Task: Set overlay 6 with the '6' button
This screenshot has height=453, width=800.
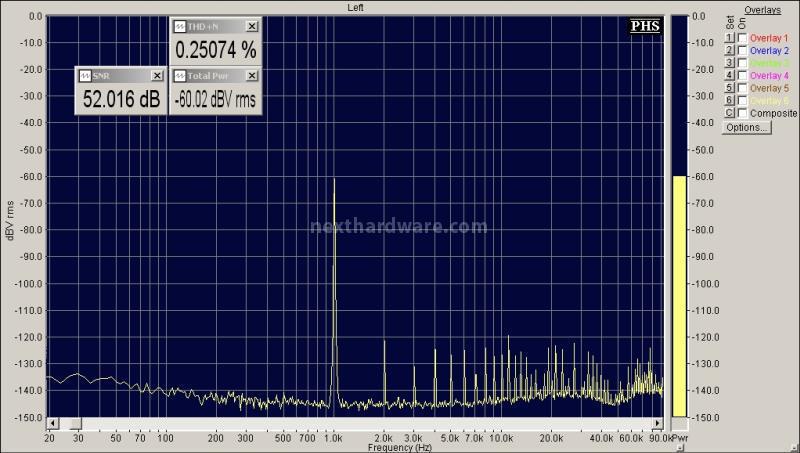Action: 729,100
